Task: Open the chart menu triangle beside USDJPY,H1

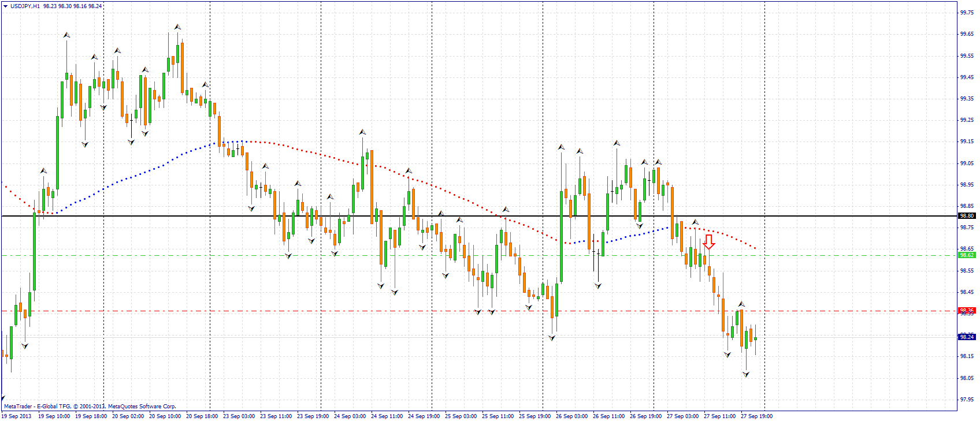Action: tap(5, 6)
